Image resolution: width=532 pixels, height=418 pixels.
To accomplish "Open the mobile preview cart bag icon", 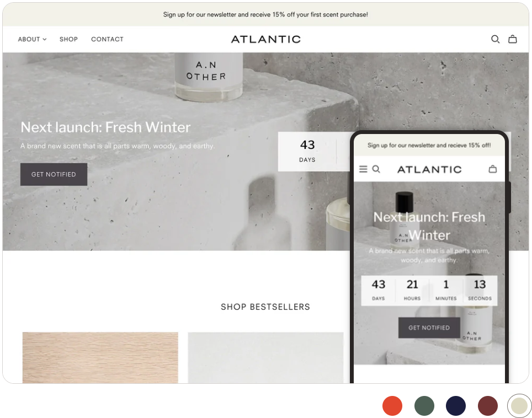I will (x=493, y=169).
